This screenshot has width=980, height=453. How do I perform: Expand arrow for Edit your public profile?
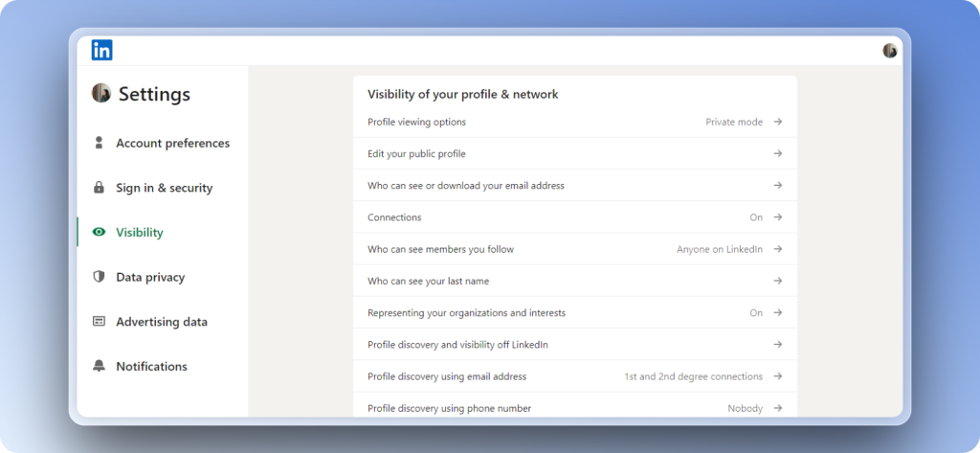pos(778,154)
